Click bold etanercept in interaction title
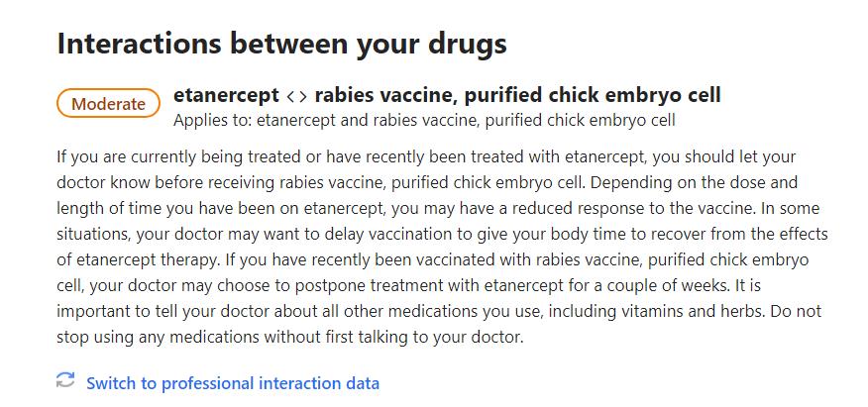Image resolution: width=868 pixels, height=407 pixels. tap(226, 96)
